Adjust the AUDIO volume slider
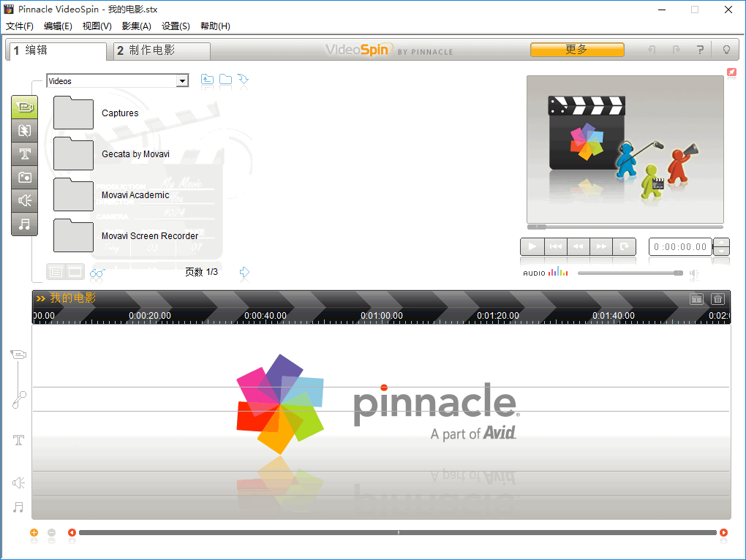This screenshot has width=746, height=560. (x=630, y=273)
